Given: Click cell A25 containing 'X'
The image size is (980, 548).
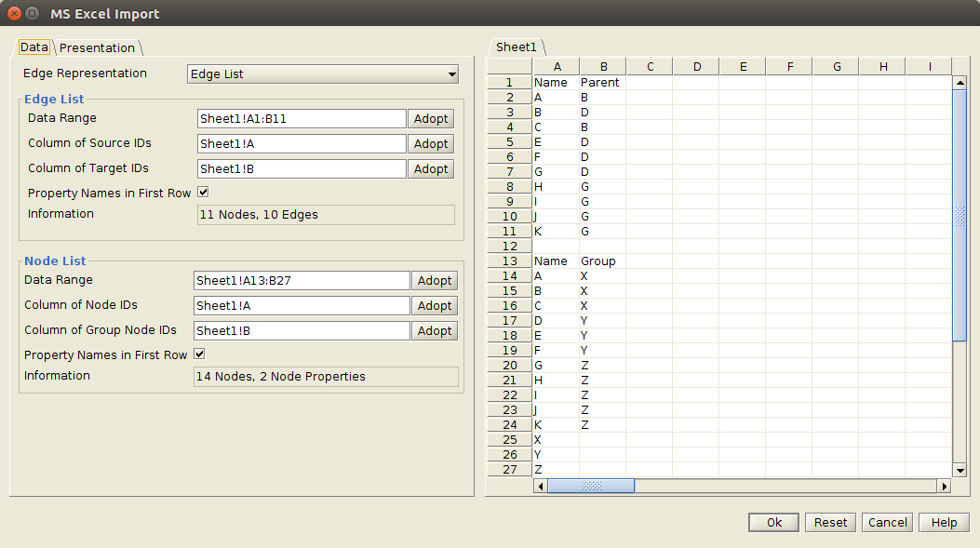Looking at the screenshot, I should click(x=556, y=440).
